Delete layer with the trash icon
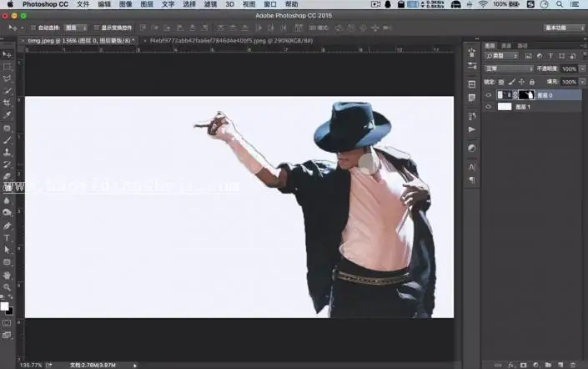This screenshot has height=369, width=588. click(573, 365)
